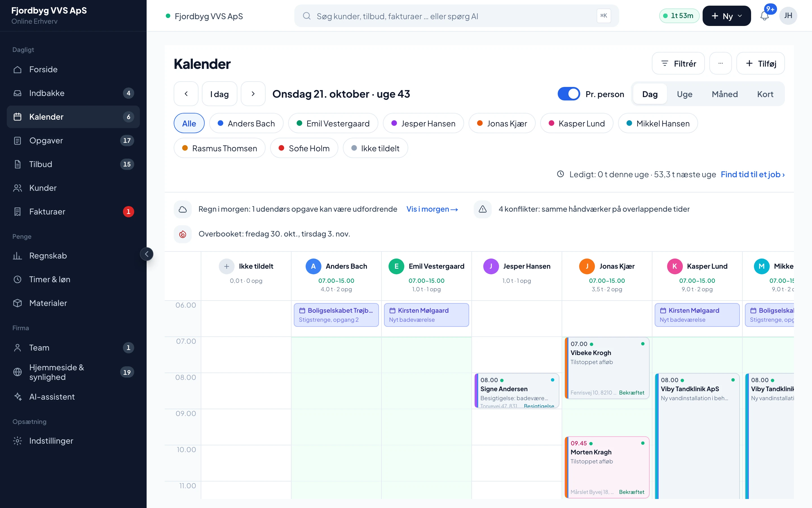The width and height of the screenshot is (812, 508).
Task: Open Materialer in the sidebar
Action: point(73,303)
